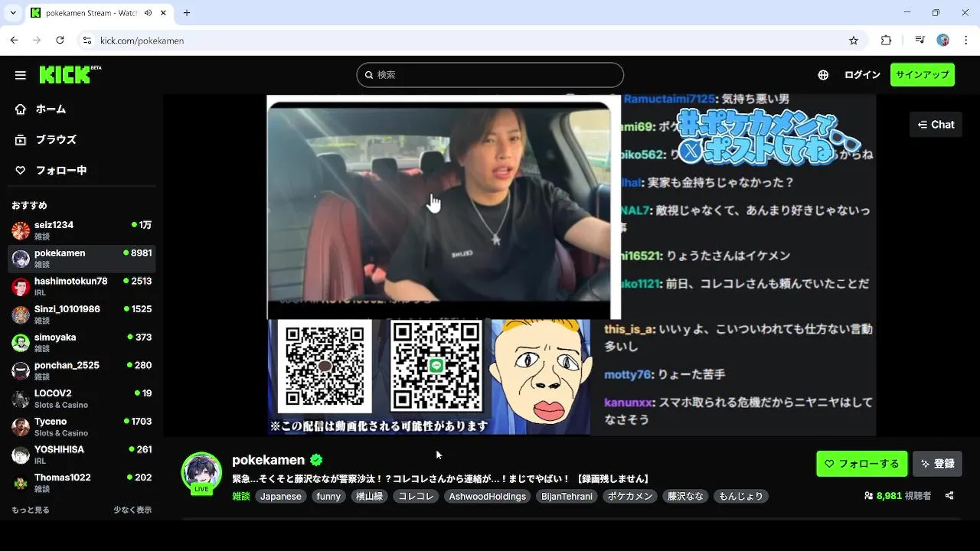Open the ponchan_2525 channel
Viewport: 980px width, 551px height.
(81, 371)
